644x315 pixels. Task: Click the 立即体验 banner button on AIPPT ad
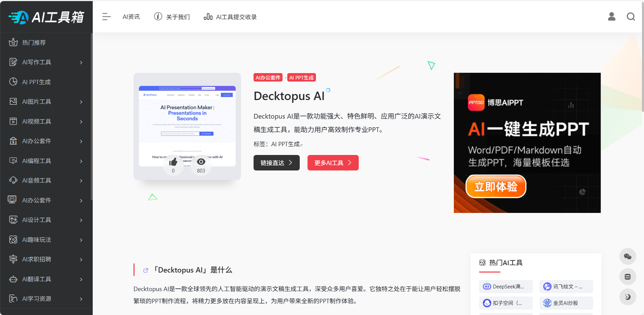(496, 186)
